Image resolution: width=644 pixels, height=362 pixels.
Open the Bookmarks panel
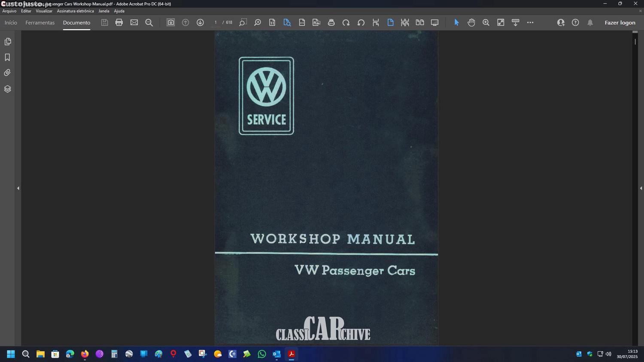click(7, 57)
